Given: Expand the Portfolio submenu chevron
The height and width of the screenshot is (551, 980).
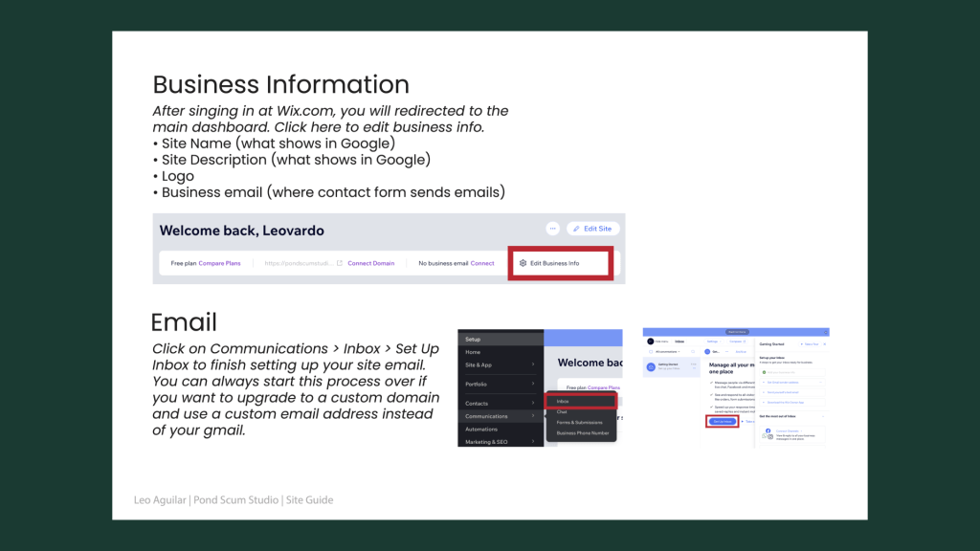Looking at the screenshot, I should [534, 386].
